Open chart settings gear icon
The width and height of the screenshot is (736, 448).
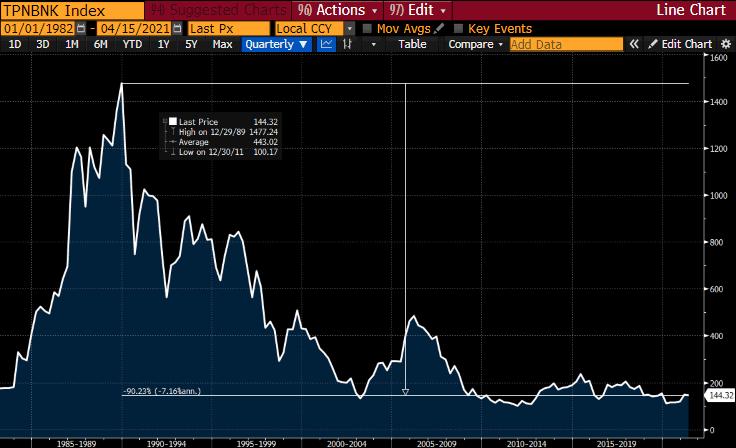(x=726, y=44)
